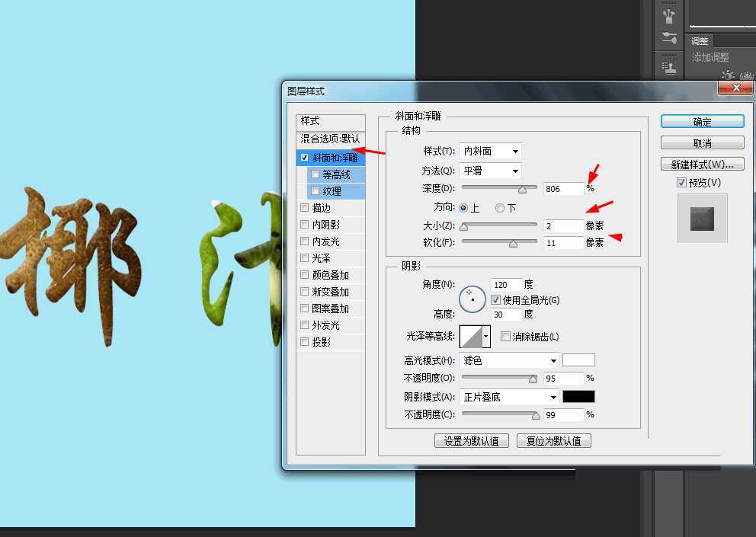
Task: Click the 新建样式(W) button
Action: (702, 164)
